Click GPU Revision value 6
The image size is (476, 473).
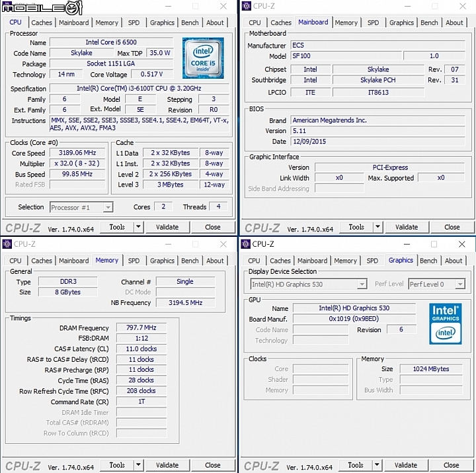point(401,329)
